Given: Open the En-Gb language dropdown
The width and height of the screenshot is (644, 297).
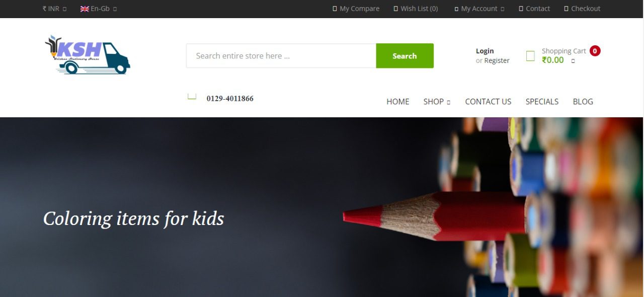Looking at the screenshot, I should pos(99,9).
